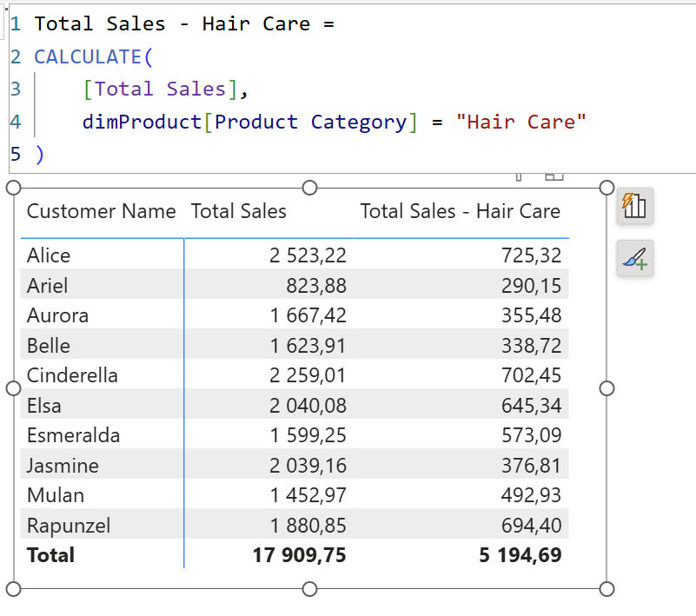Click the top-right corner resize handle
Screen dimensions: 696x616
(607, 188)
